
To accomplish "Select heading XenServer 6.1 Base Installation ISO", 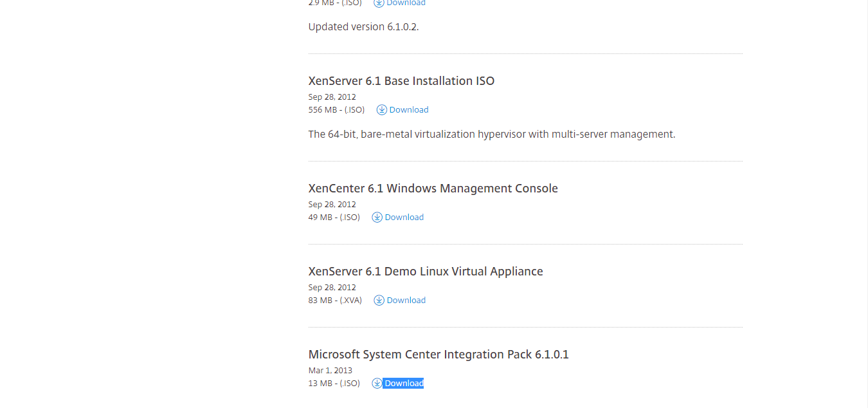I will pyautogui.click(x=401, y=80).
